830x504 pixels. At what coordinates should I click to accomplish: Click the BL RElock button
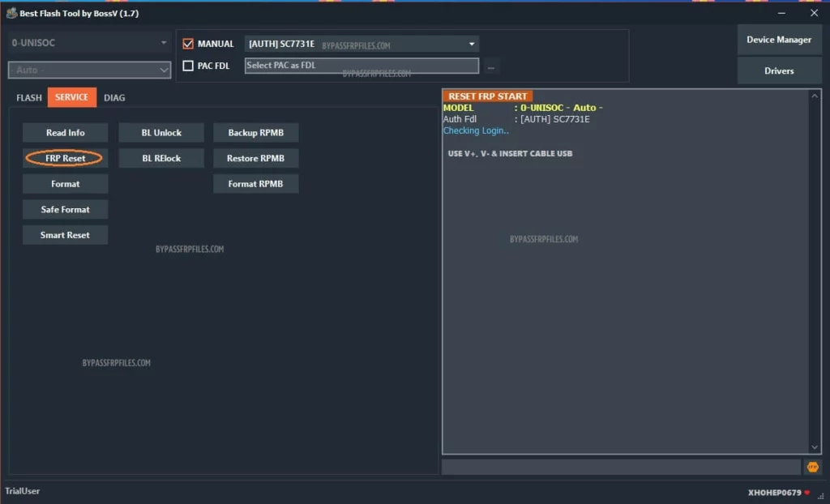coord(161,158)
